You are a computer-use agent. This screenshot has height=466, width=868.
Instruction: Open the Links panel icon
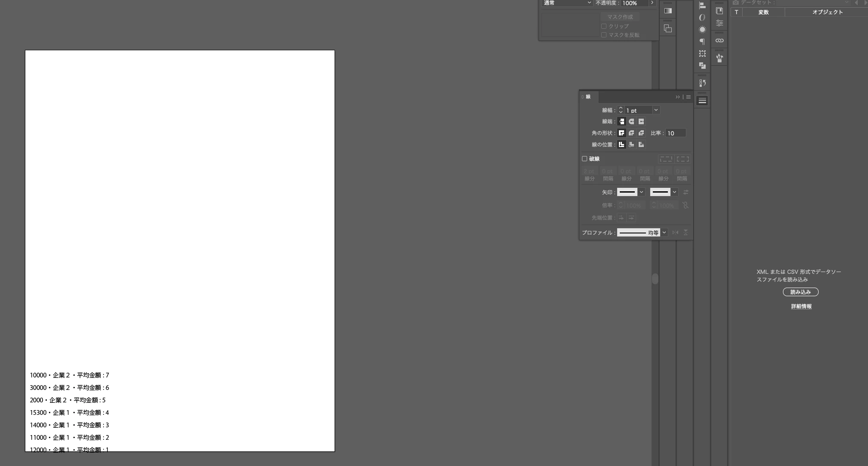[x=719, y=40]
